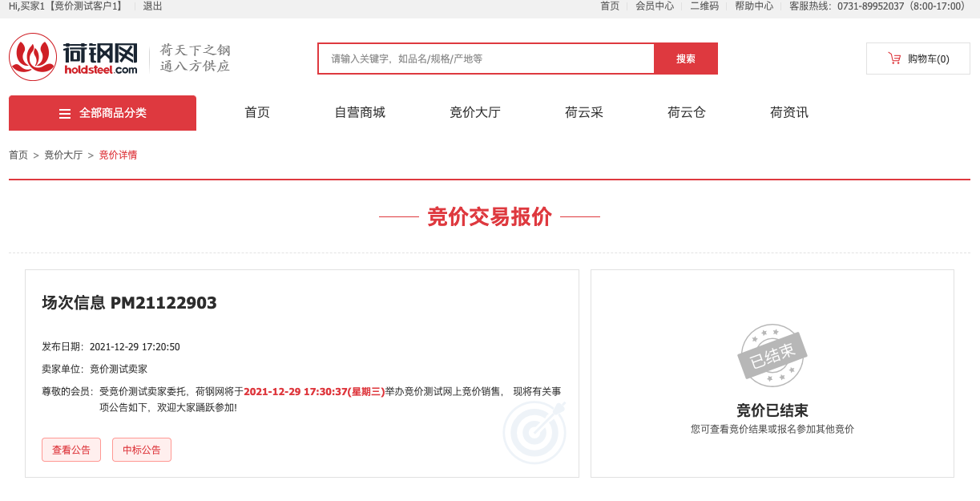Image resolution: width=980 pixels, height=501 pixels.
Task: Click the grey 已结束 stamp icon
Action: click(772, 355)
